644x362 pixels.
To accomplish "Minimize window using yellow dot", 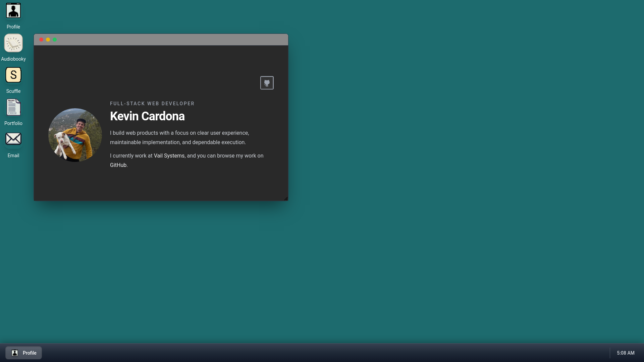I will pyautogui.click(x=48, y=40).
